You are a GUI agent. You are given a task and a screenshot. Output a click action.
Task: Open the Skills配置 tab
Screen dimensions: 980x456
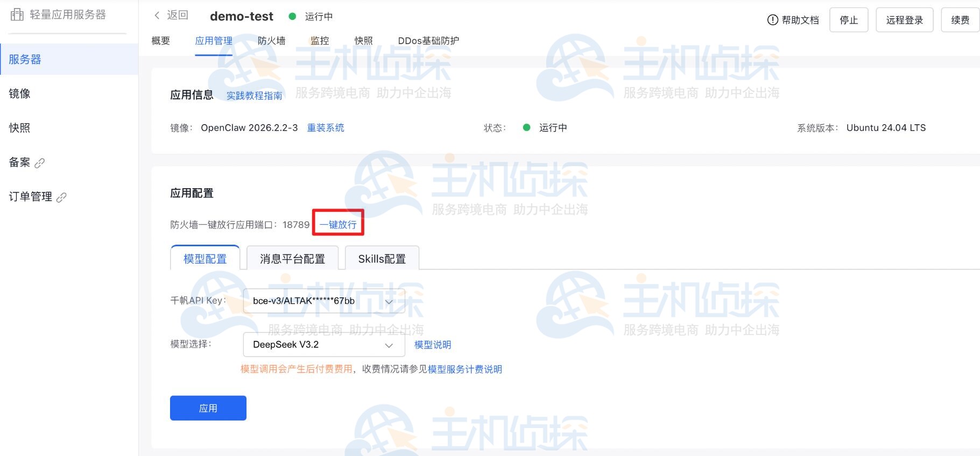point(382,258)
